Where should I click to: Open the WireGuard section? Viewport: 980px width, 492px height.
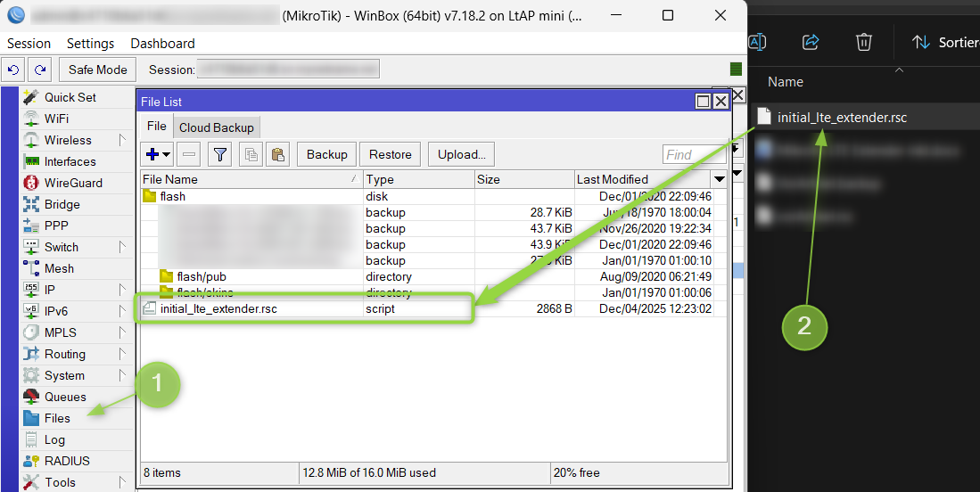click(x=73, y=183)
